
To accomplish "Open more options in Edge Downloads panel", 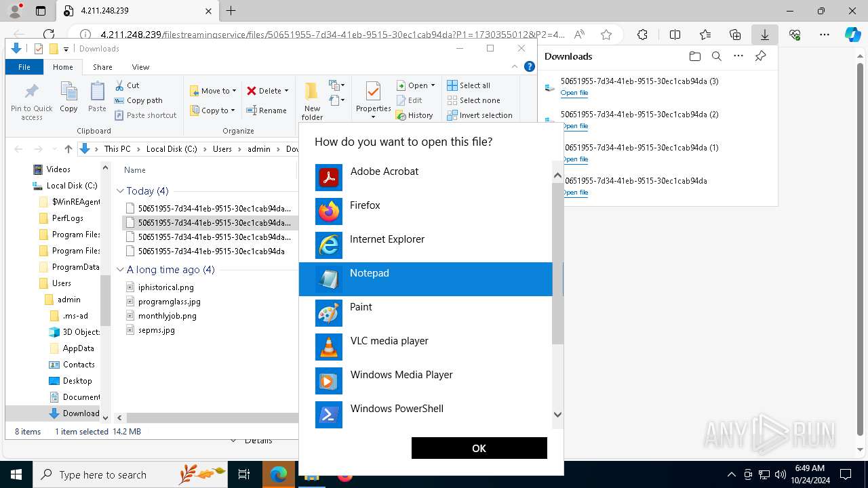I will pos(738,56).
